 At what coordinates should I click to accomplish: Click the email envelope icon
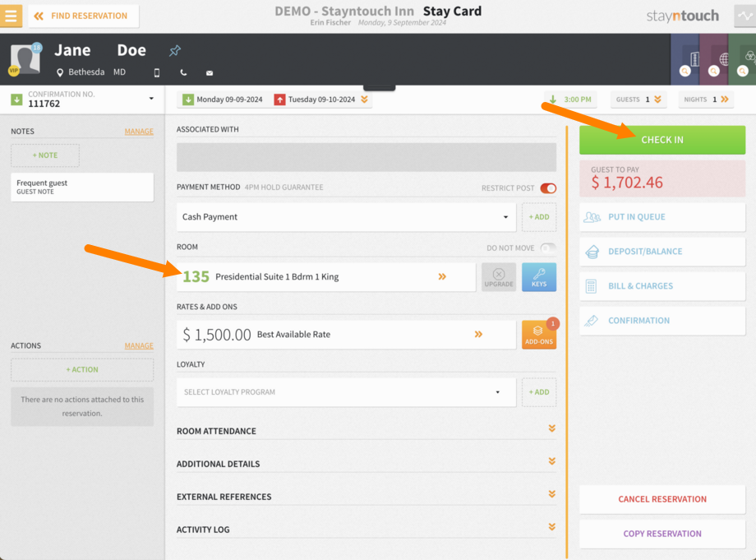(x=210, y=73)
